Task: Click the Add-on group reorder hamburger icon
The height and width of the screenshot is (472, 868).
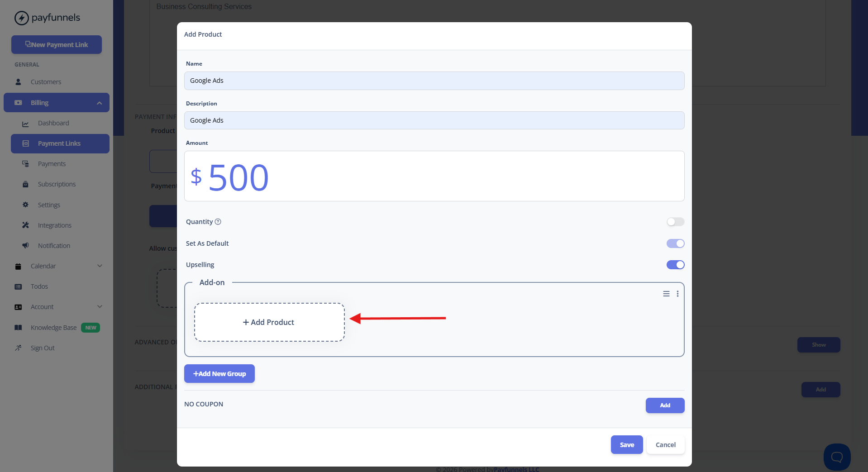Action: [x=666, y=294]
